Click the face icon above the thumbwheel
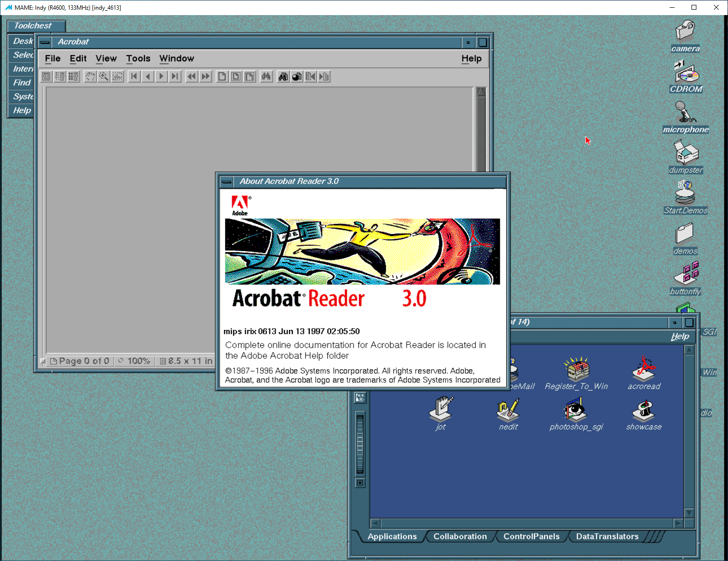This screenshot has width=728, height=561. (360, 398)
